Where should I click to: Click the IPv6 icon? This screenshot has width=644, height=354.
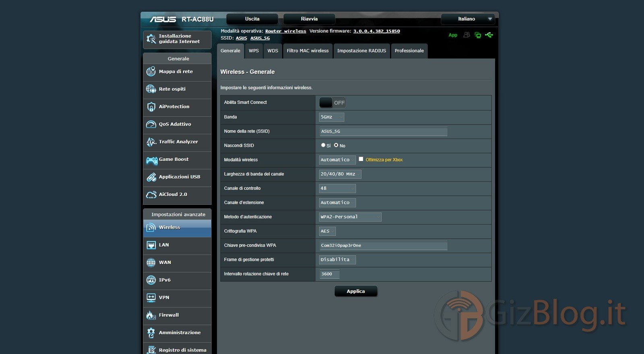pos(151,280)
